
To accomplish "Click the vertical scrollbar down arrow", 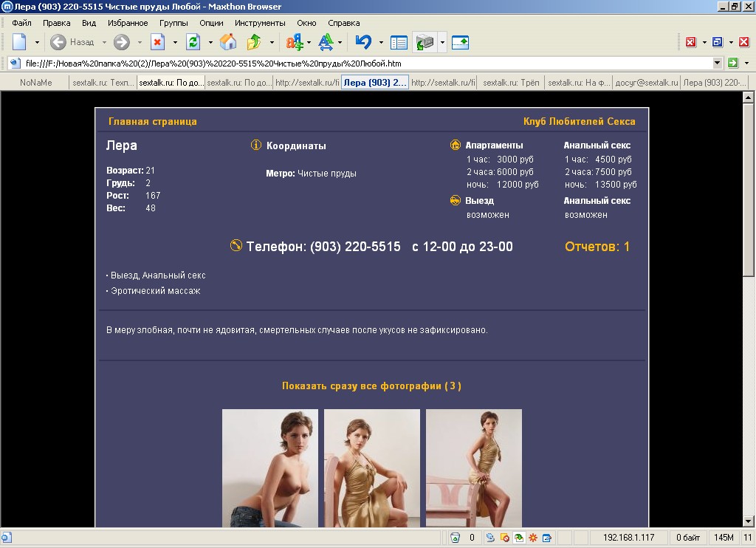I will tap(748, 522).
